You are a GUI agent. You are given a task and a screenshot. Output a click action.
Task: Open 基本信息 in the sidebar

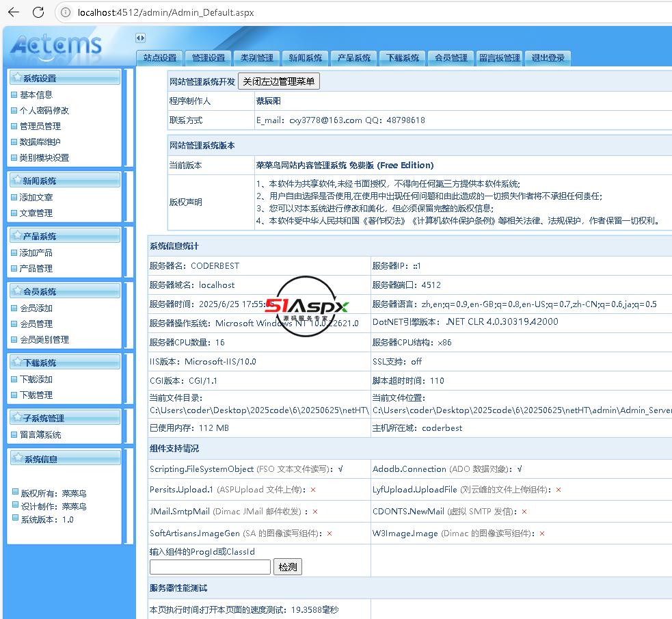pos(36,95)
